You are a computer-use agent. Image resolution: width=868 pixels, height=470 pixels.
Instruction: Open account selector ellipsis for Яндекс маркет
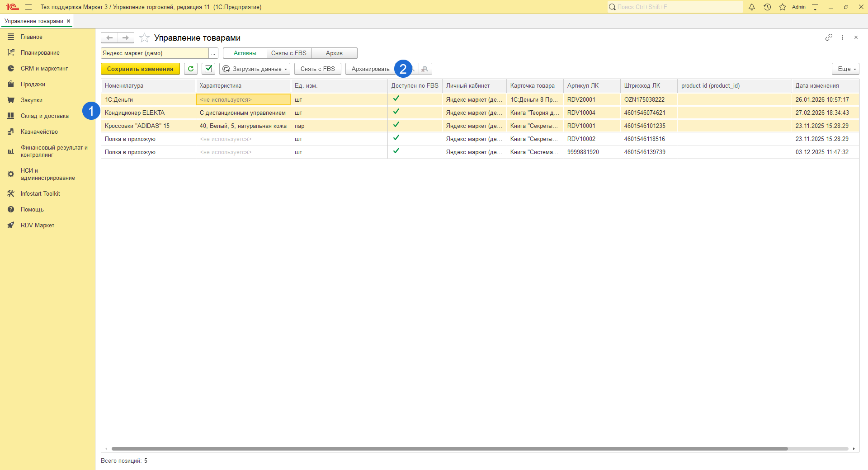click(x=213, y=53)
